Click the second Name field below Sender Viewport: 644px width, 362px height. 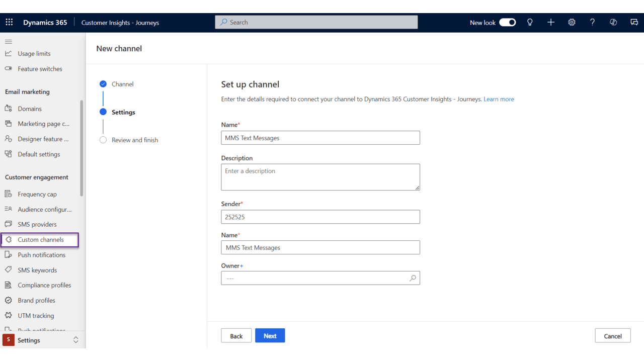click(320, 247)
